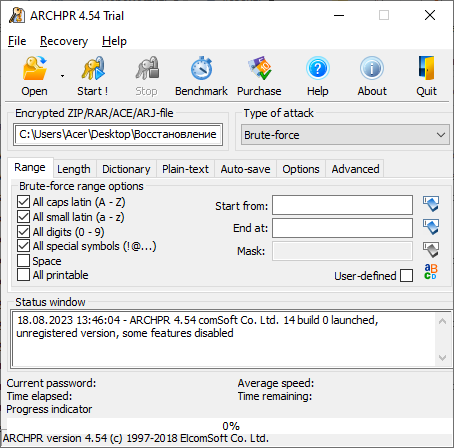
Task: Open the Help menu in menu bar
Action: coord(114,41)
